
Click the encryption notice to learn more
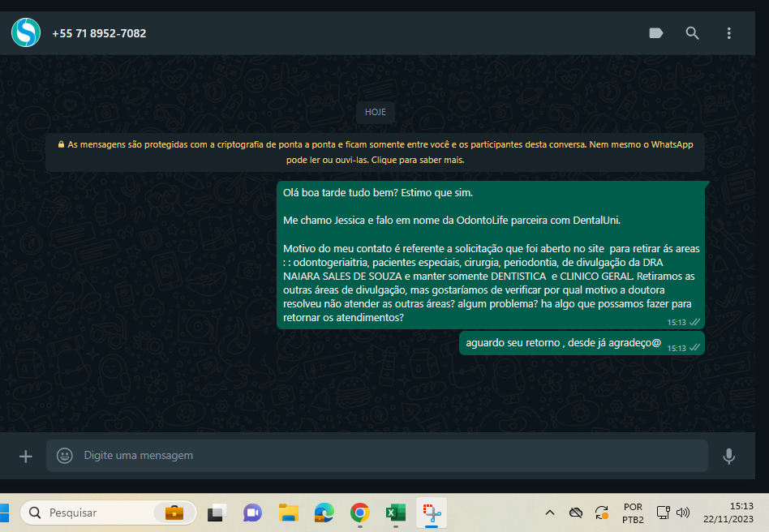[x=375, y=152]
